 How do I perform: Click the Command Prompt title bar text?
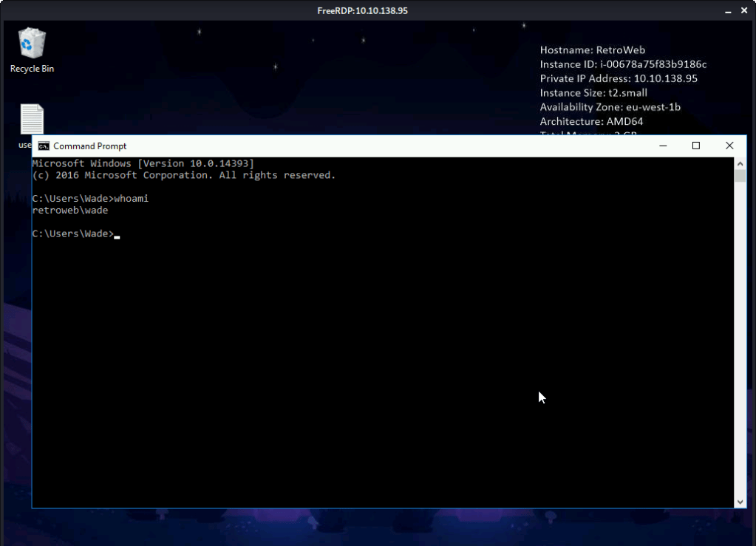coord(90,146)
